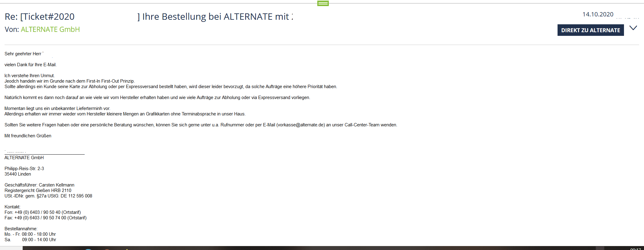The width and height of the screenshot is (644, 250).
Task: Click the date 14.10.2020
Action: [598, 14]
